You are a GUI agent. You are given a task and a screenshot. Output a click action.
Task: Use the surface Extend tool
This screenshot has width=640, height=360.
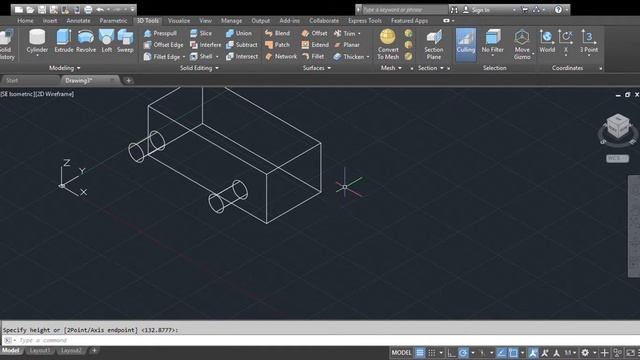pos(315,45)
